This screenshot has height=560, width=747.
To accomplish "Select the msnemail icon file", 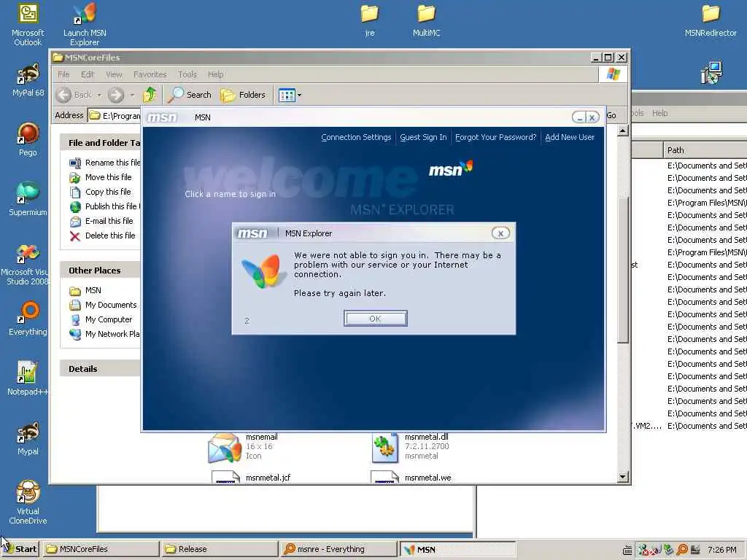I will coord(243,447).
